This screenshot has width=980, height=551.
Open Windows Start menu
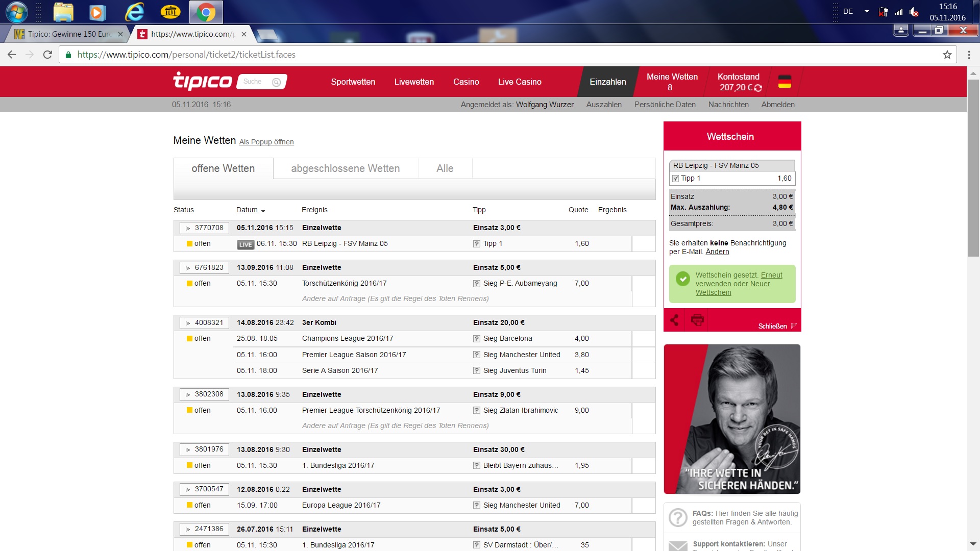click(x=16, y=12)
